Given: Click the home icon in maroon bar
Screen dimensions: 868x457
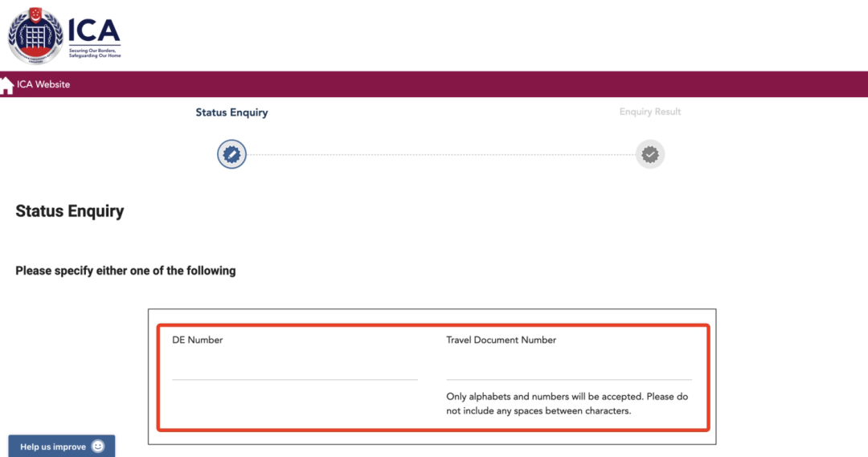Looking at the screenshot, I should tap(6, 85).
